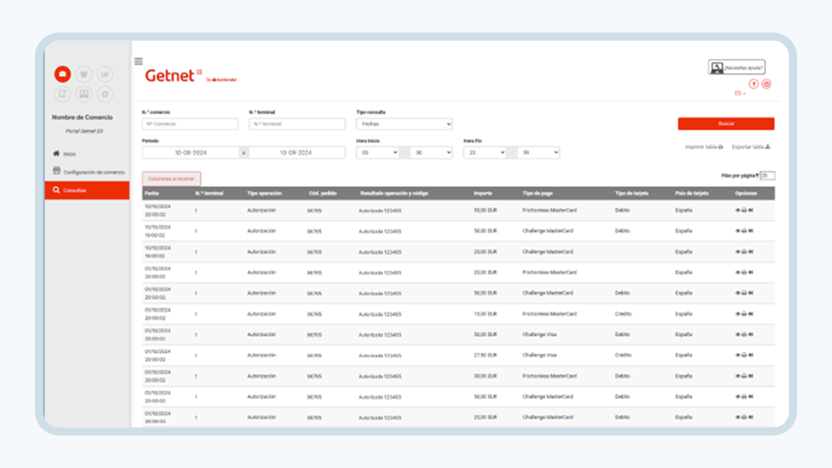The image size is (832, 468).
Task: Click the ¿Necesitas ayuda? button
Action: coord(736,67)
